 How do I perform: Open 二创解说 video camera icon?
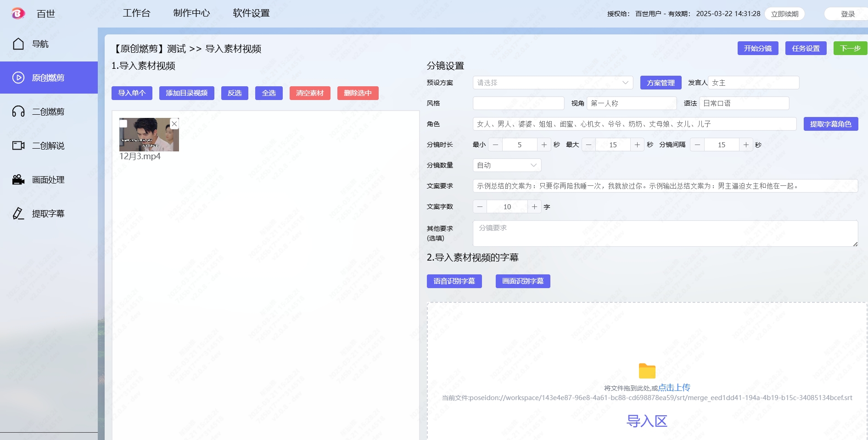click(x=18, y=145)
